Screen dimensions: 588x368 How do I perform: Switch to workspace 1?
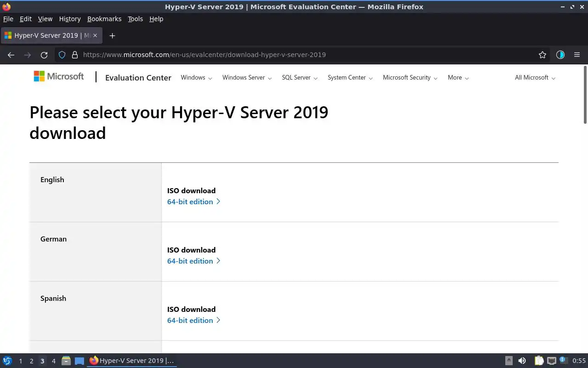click(x=20, y=361)
